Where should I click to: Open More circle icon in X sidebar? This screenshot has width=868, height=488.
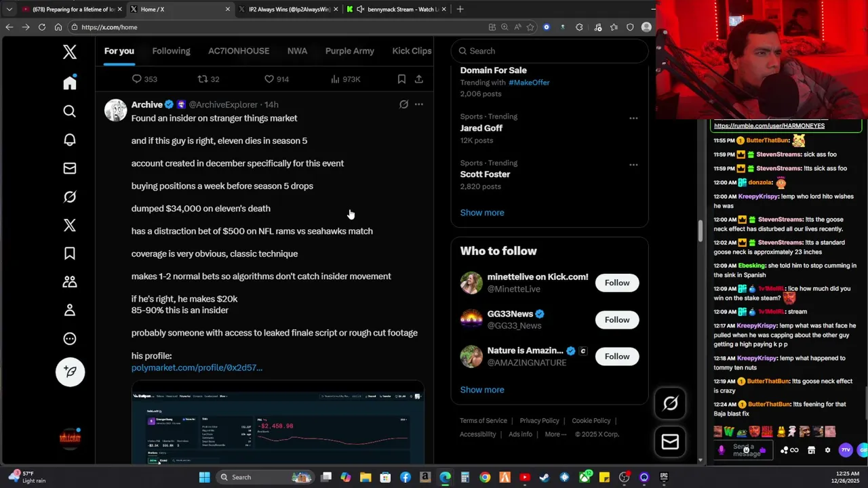[70, 339]
